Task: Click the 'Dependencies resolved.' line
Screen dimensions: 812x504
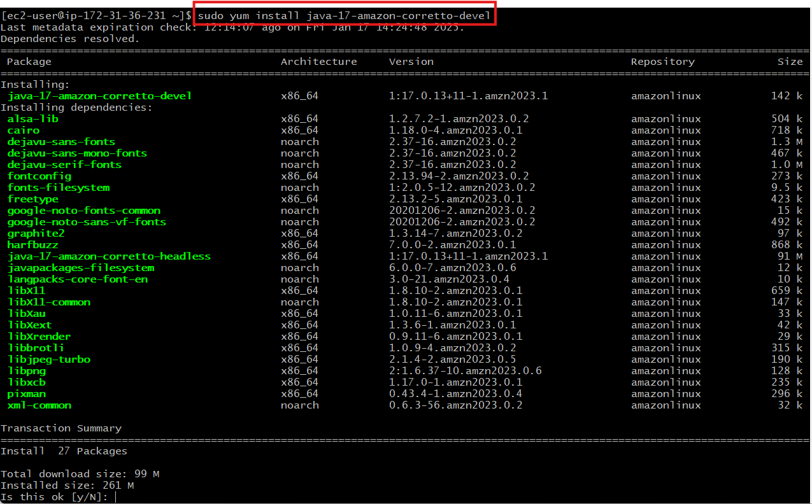Action: (70, 39)
